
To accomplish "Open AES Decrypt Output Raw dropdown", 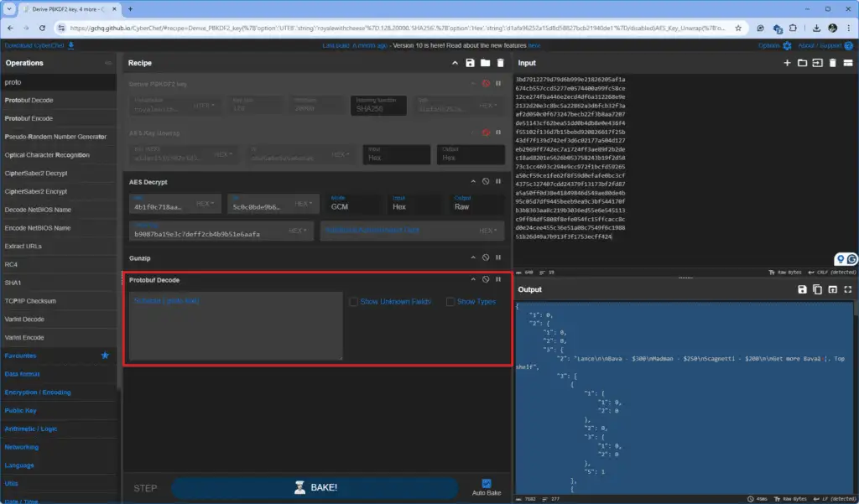I will point(476,204).
